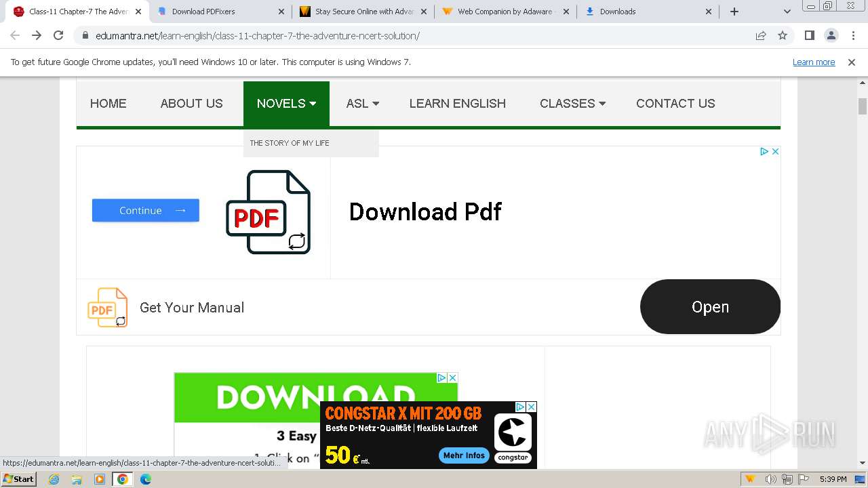Click the page vertical scrollbar thumb
868x488 pixels.
(863, 106)
